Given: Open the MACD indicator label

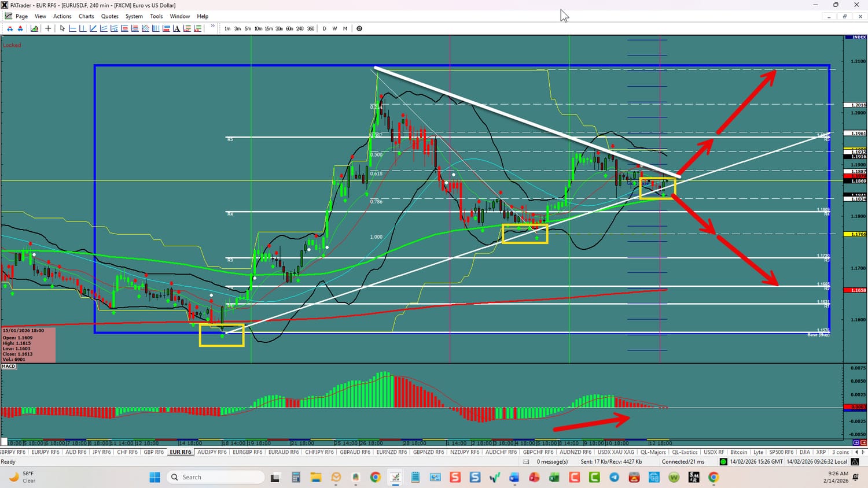Looking at the screenshot, I should coord(9,367).
